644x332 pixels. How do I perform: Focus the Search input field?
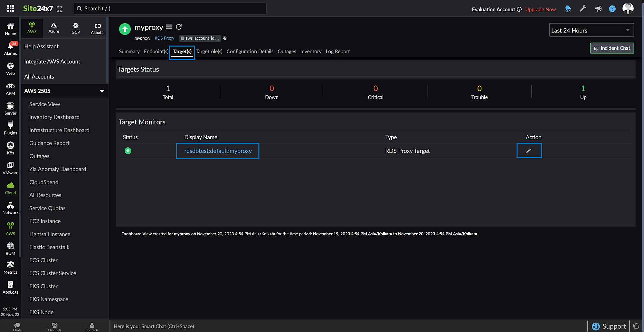(x=171, y=8)
